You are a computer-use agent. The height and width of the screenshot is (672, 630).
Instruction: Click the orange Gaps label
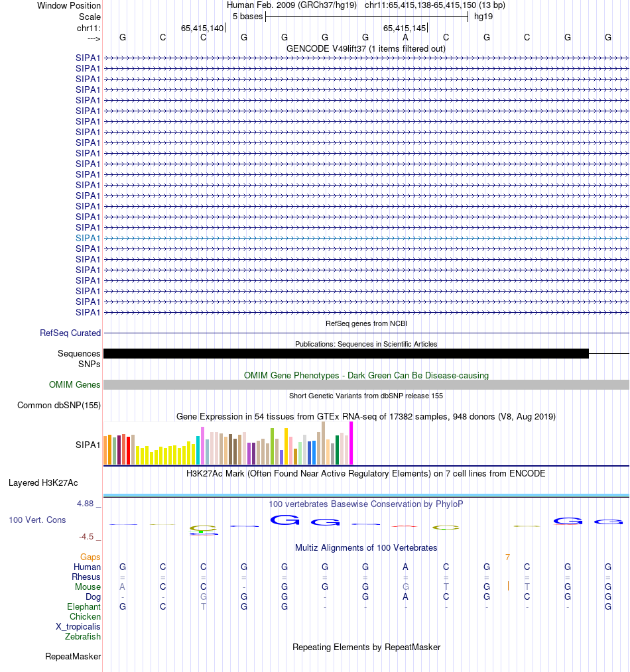tap(90, 557)
